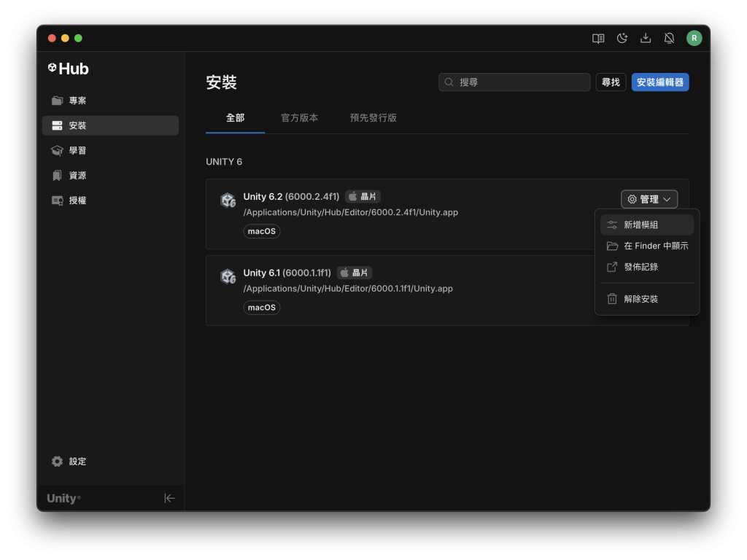Image resolution: width=747 pixels, height=560 pixels.
Task: Switch to the 官方版本 tab
Action: (x=300, y=117)
